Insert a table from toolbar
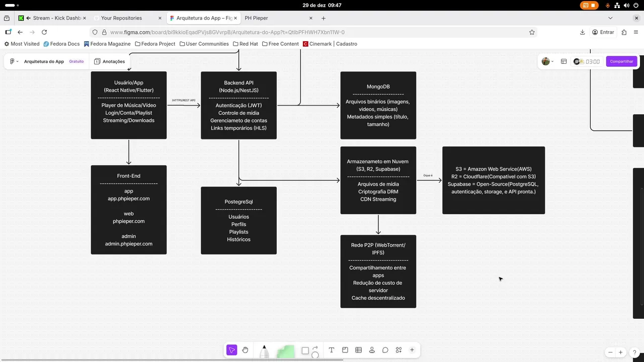The width and height of the screenshot is (644, 362). point(358,350)
